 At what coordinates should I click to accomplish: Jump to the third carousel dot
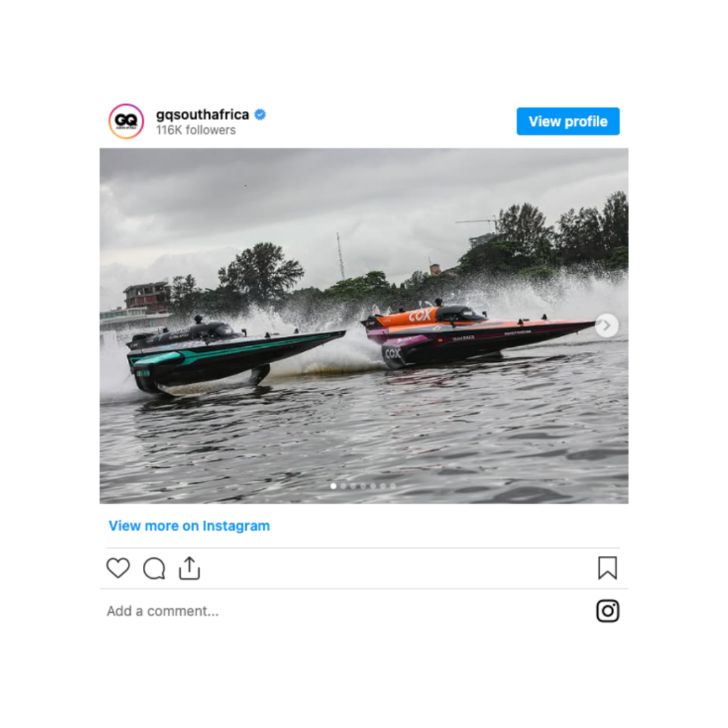tap(353, 486)
